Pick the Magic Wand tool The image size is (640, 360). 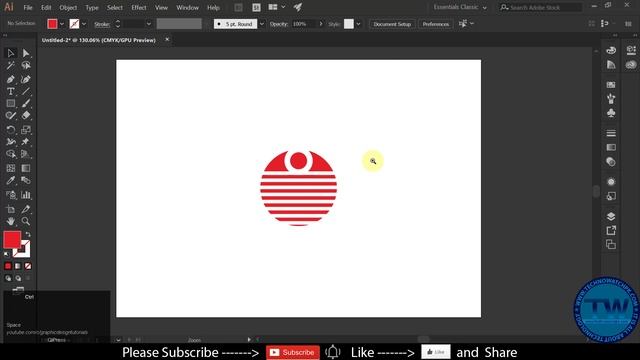pyautogui.click(x=11, y=65)
